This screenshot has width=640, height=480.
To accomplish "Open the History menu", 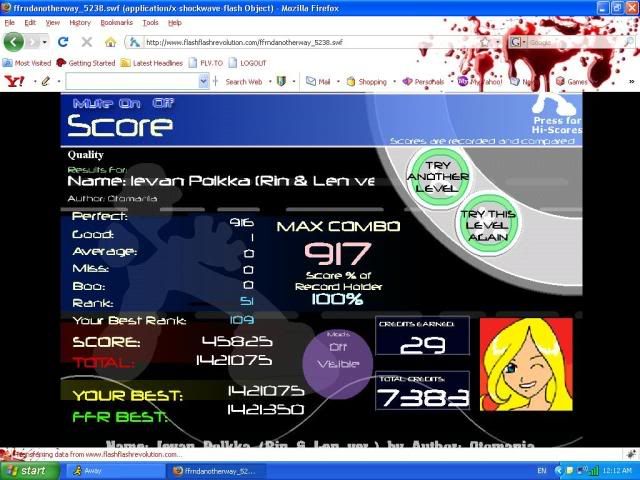I will point(80,22).
